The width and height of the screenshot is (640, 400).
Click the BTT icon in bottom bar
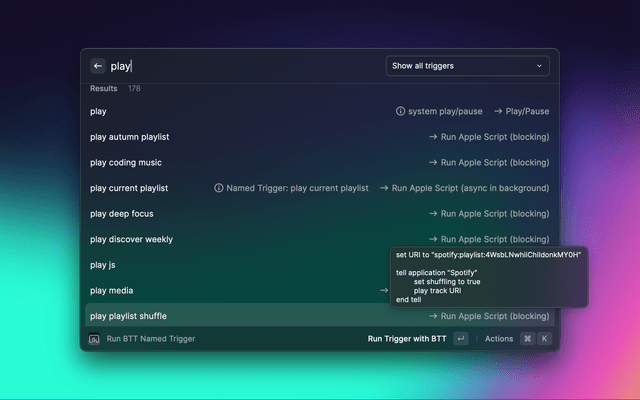click(x=94, y=339)
